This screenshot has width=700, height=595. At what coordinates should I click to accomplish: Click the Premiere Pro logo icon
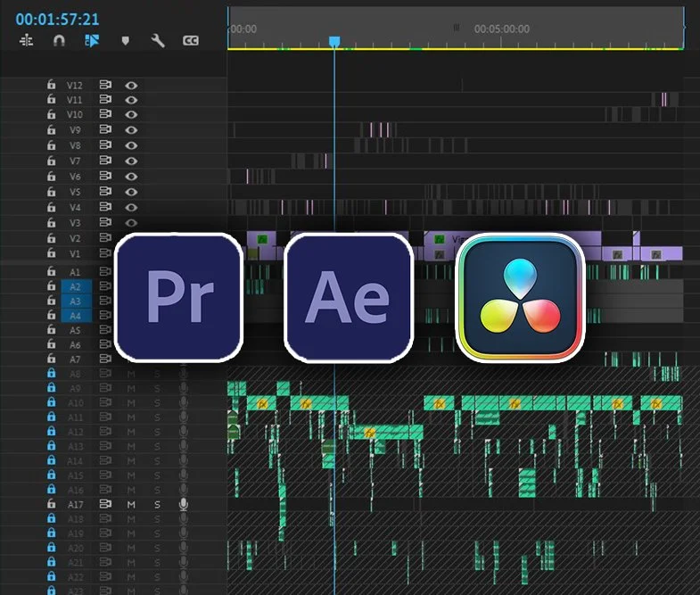click(179, 297)
